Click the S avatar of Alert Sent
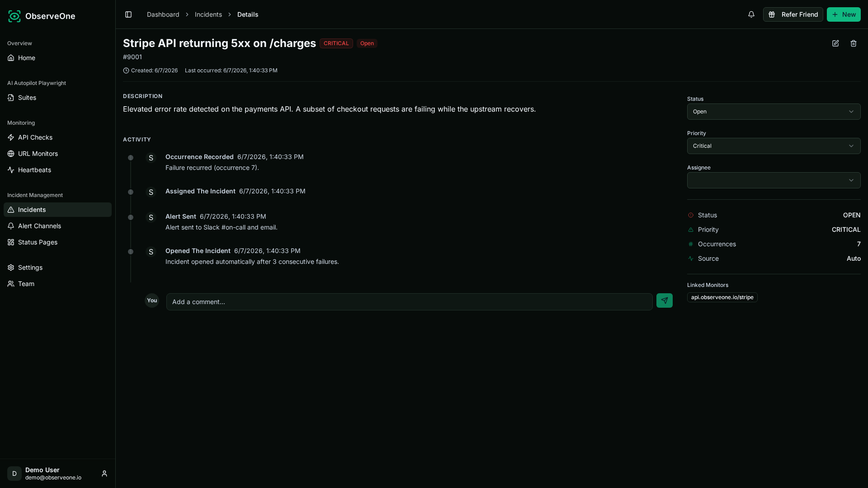The height and width of the screenshot is (488, 868). [151, 217]
